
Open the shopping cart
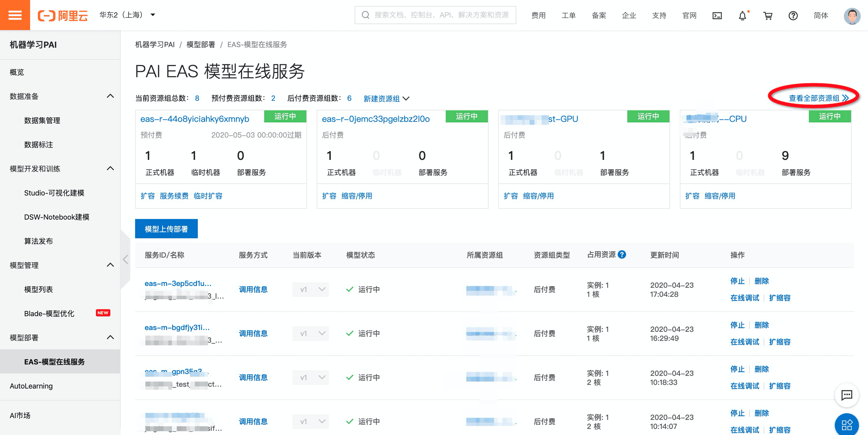coord(768,15)
